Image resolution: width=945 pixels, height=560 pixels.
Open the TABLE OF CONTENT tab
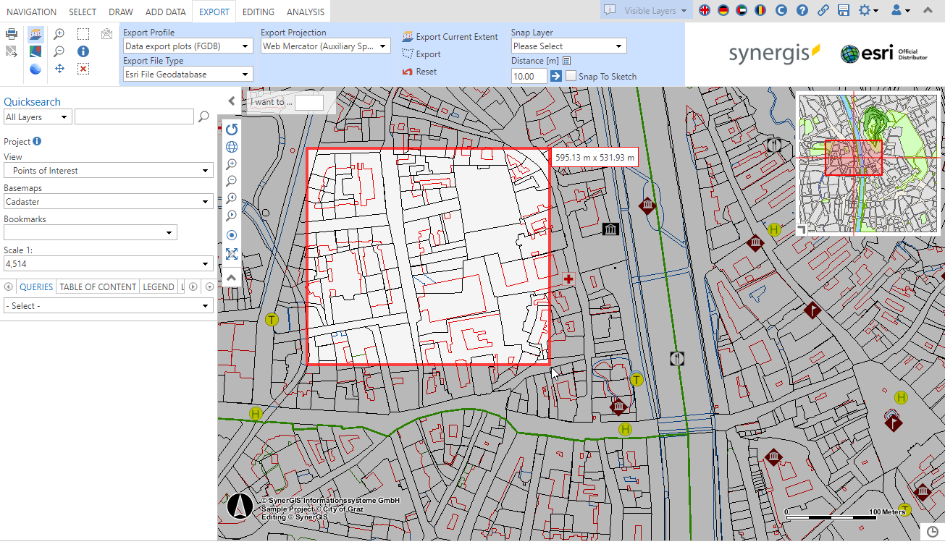[x=97, y=287]
